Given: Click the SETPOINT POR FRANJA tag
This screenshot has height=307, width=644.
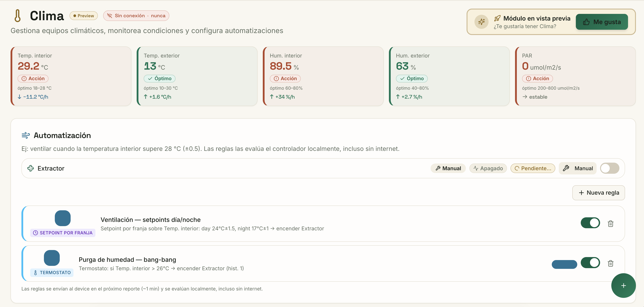Looking at the screenshot, I should tap(63, 233).
